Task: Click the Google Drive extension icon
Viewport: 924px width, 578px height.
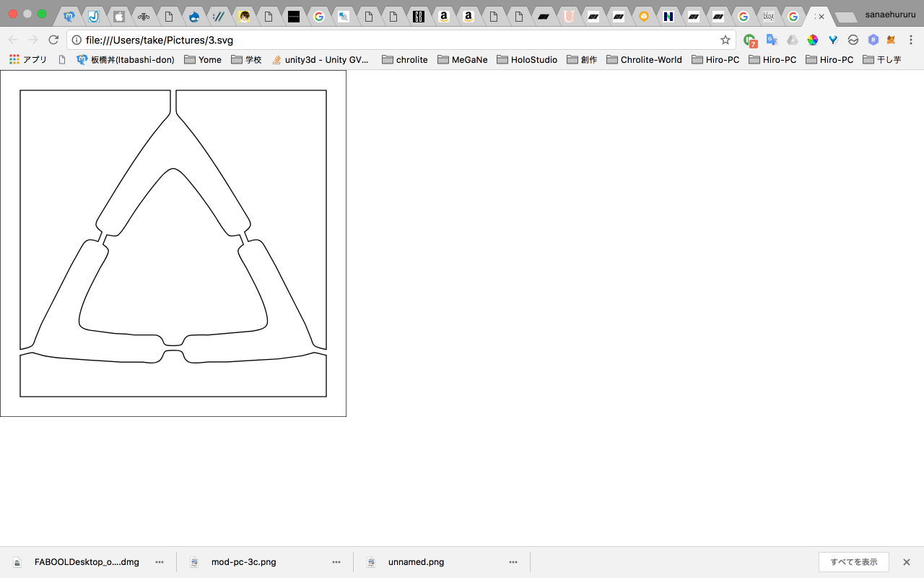Action: coord(792,40)
